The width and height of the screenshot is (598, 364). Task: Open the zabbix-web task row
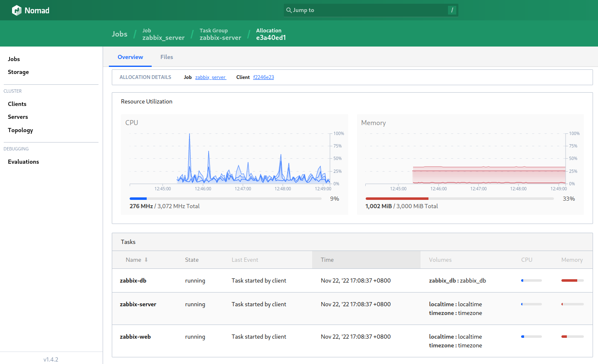(x=352, y=341)
